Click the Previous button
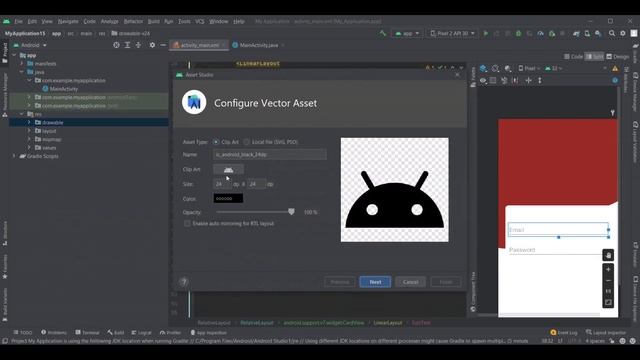 click(340, 282)
